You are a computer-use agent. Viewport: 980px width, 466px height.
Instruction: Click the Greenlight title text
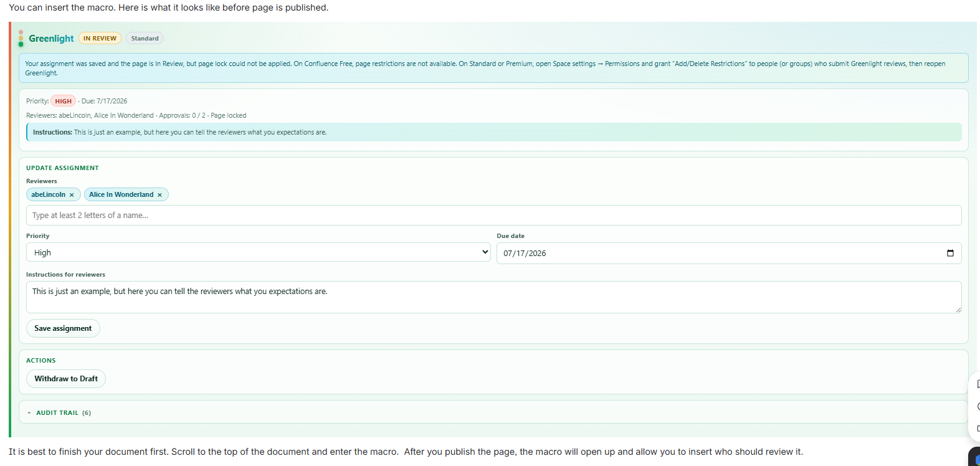51,39
